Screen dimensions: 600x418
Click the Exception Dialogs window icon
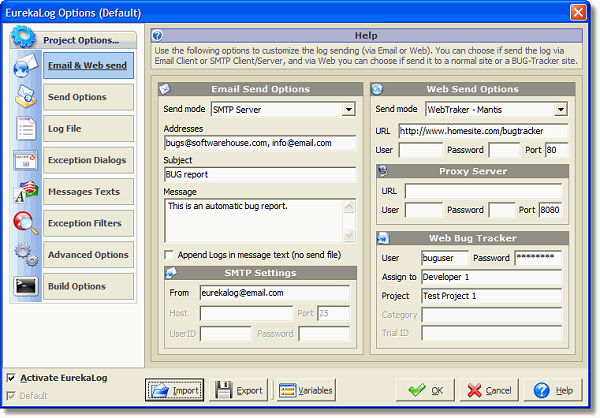pos(26,160)
